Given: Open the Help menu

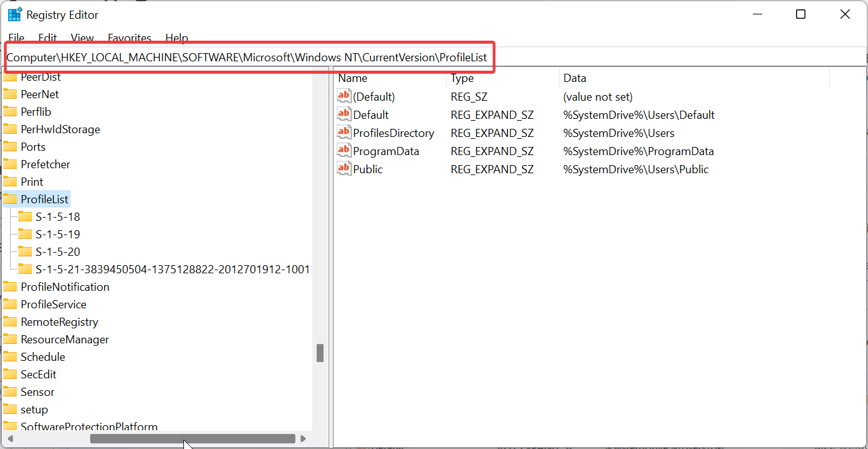Looking at the screenshot, I should coord(177,38).
